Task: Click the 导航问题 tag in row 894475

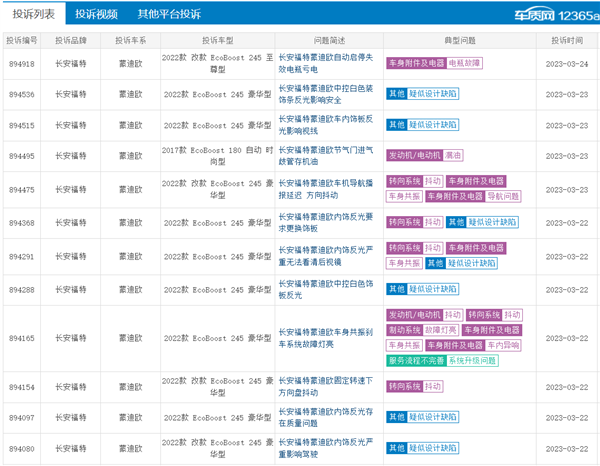Action: [x=503, y=196]
